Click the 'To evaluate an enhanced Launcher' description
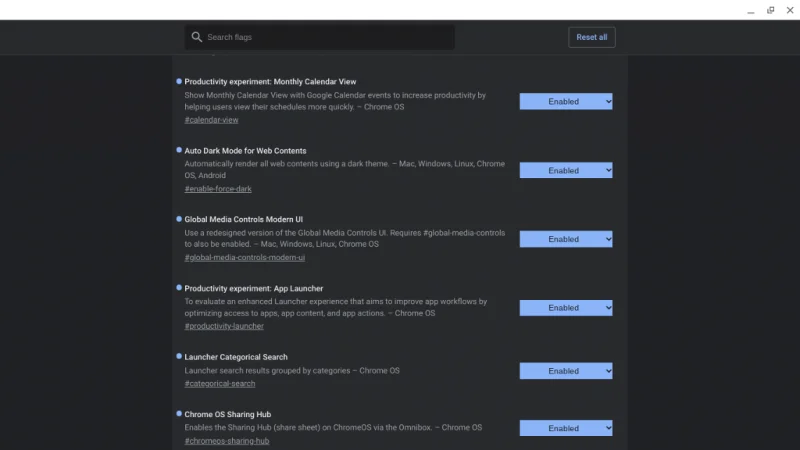This screenshot has width=800, height=450. (x=336, y=307)
